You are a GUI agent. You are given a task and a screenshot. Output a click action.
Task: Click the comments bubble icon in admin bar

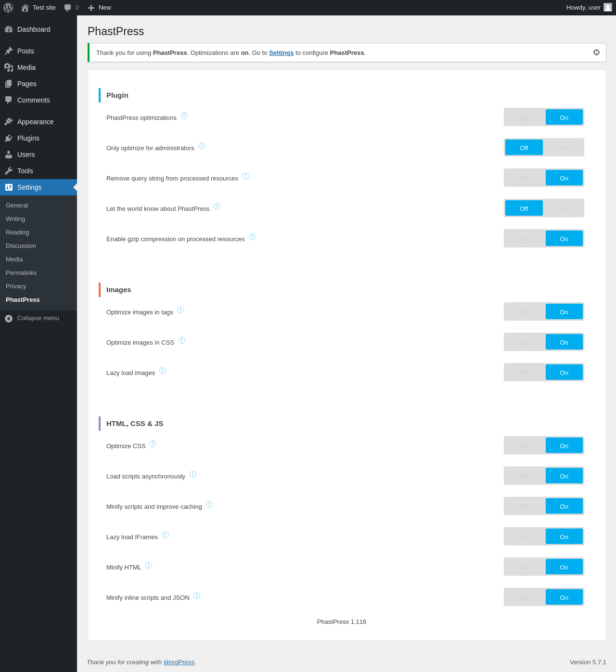(68, 8)
